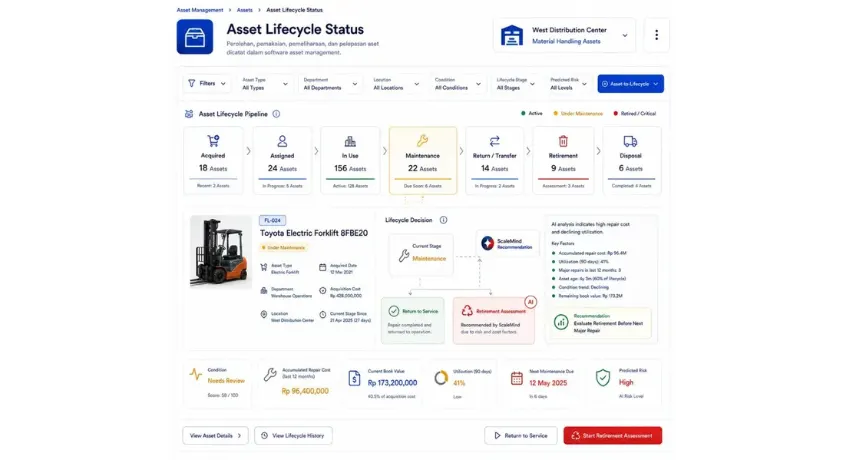The height and width of the screenshot is (460, 847).
Task: Click the Asset Lifecycle Pipeline heading icon
Action: (x=189, y=114)
